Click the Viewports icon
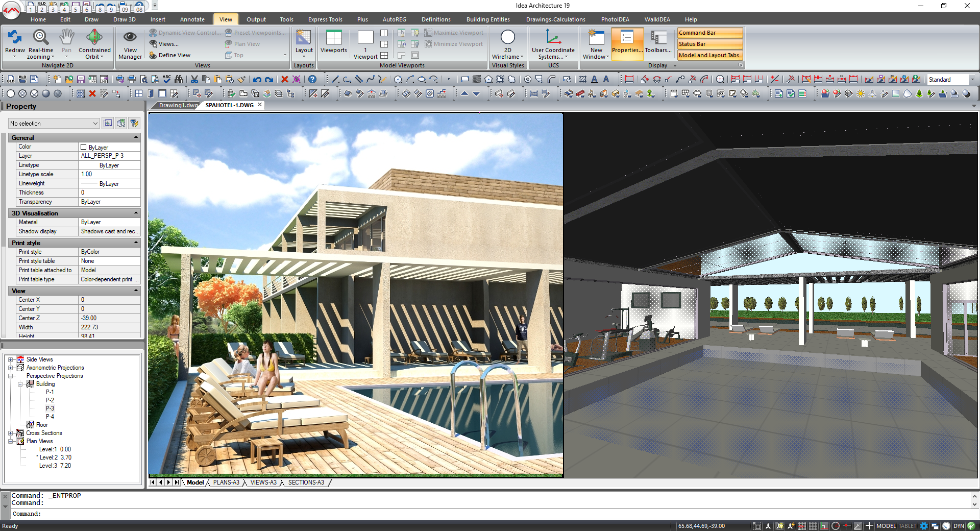This screenshot has height=531, width=980. coord(333,38)
